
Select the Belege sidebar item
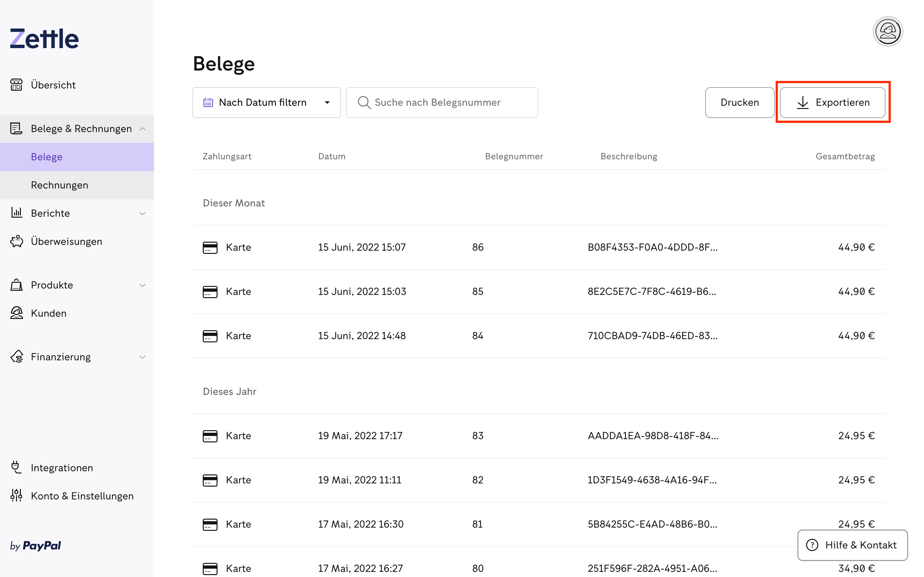tap(47, 157)
